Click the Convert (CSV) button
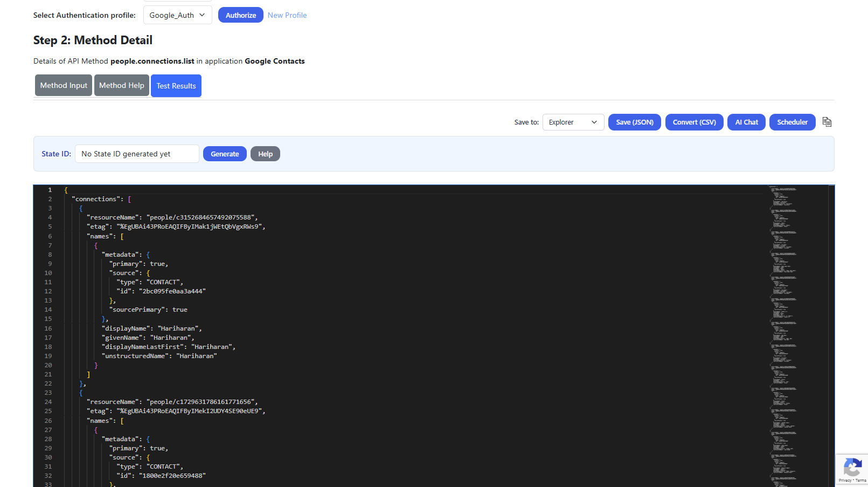 695,122
